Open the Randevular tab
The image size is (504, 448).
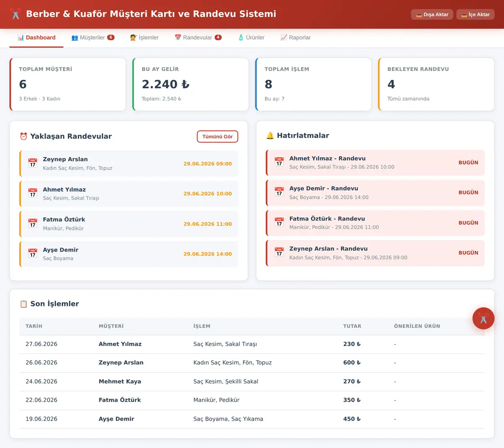(x=198, y=37)
